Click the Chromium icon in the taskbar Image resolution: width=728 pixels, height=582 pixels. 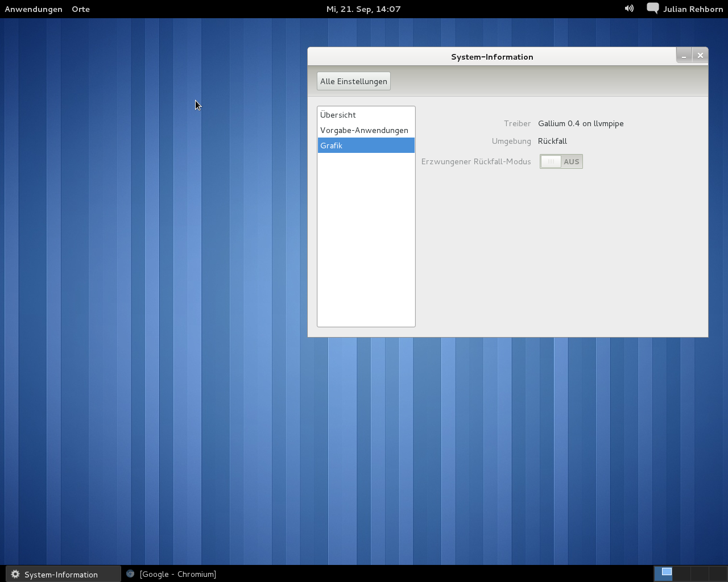(x=130, y=574)
